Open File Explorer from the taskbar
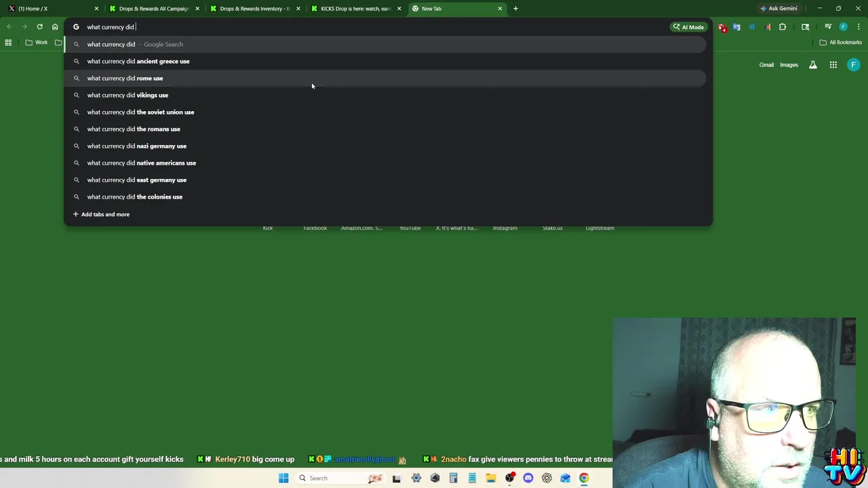 point(490,478)
